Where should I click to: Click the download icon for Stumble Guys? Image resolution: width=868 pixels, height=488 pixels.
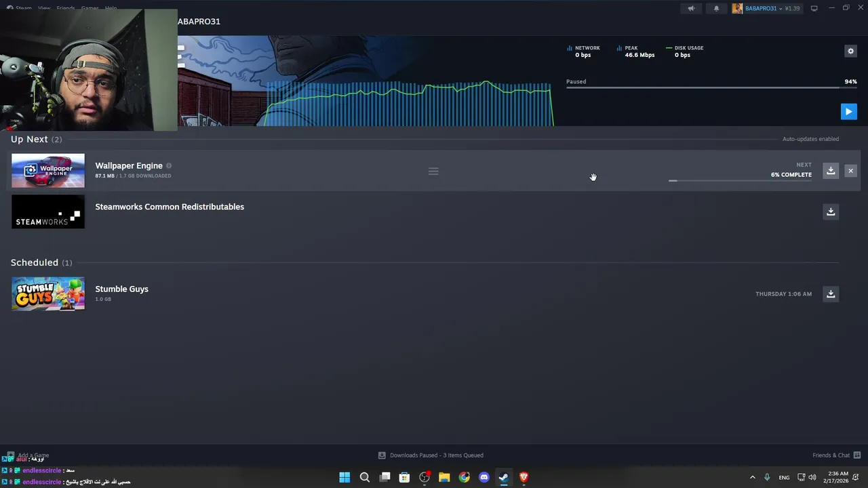click(x=831, y=293)
